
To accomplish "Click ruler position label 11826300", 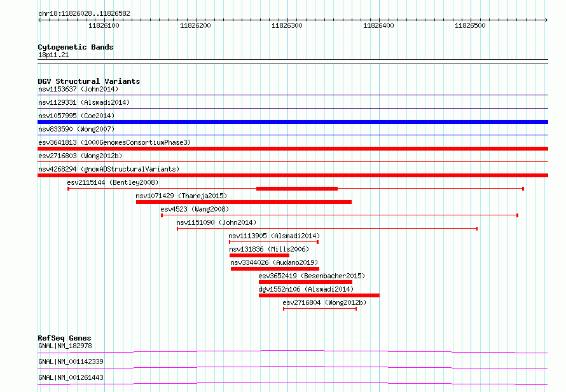I will [x=287, y=25].
